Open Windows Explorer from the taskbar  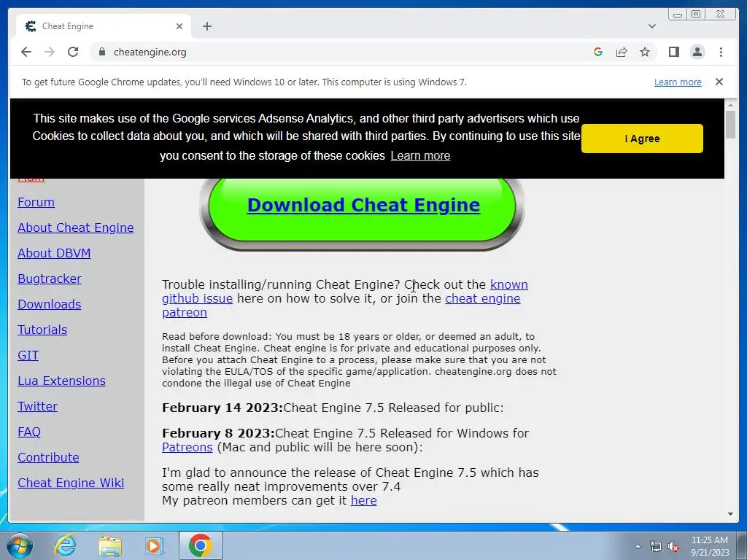pyautogui.click(x=110, y=545)
